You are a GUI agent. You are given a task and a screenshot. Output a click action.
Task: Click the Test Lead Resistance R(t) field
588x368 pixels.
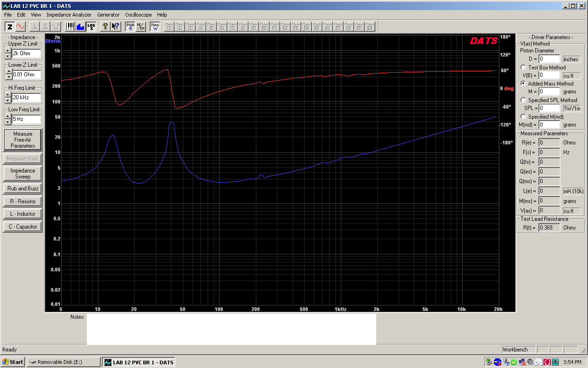coord(549,228)
